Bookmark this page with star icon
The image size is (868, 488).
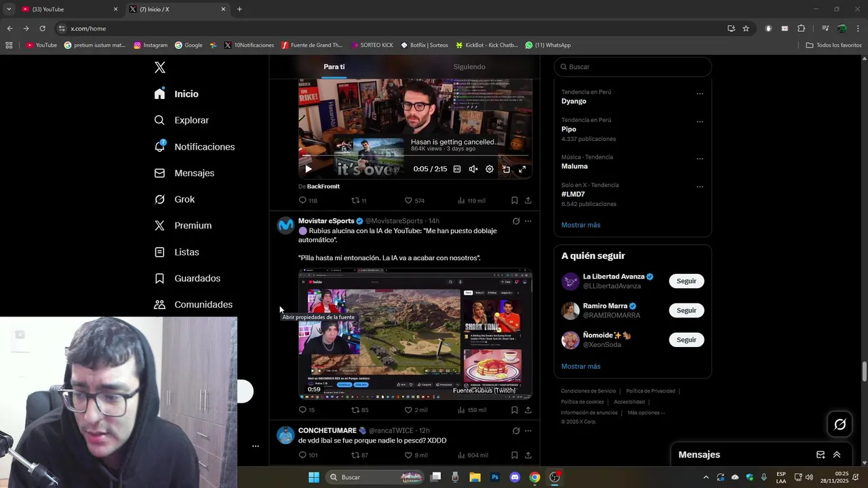tap(746, 28)
